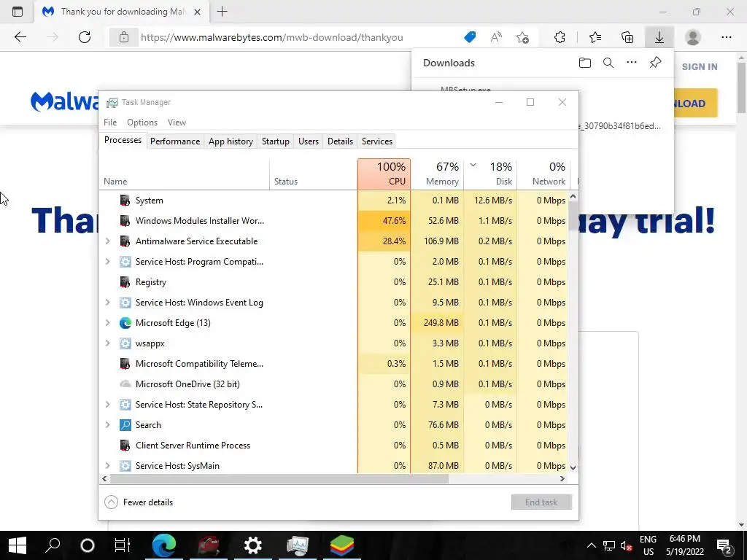The width and height of the screenshot is (747, 560).
Task: Click the Edge address bar URL
Action: pos(271,37)
